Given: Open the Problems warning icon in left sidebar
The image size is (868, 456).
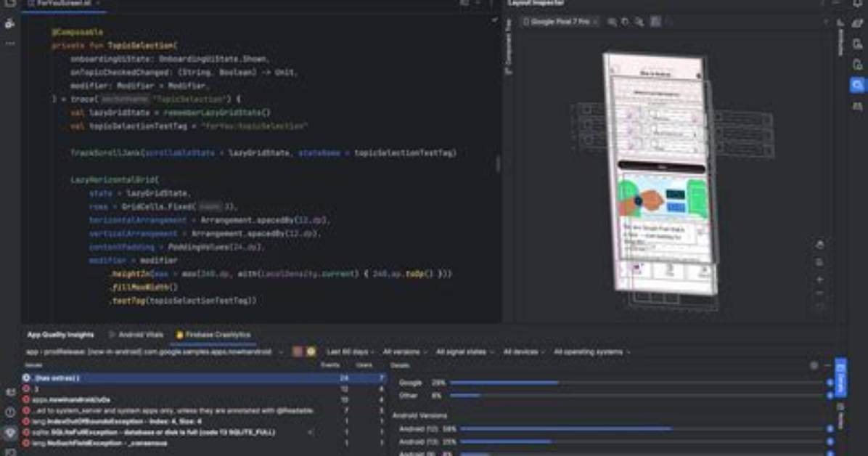Looking at the screenshot, I should coord(10,412).
